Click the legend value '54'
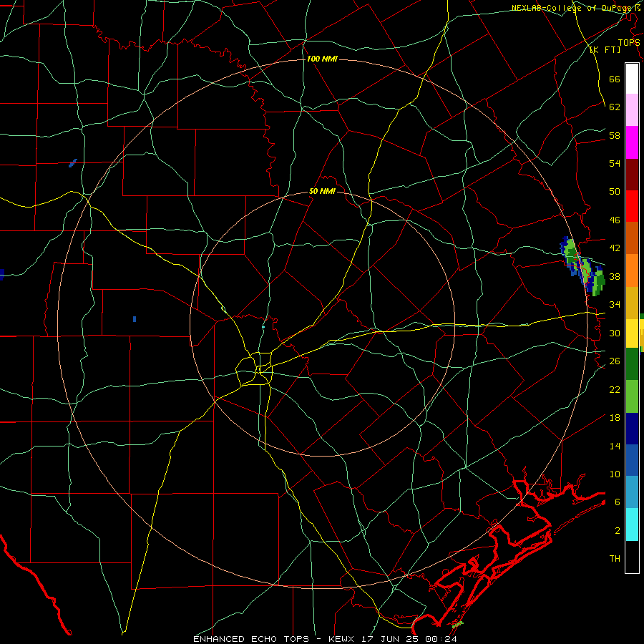Image resolution: width=644 pixels, height=644 pixels. click(x=615, y=163)
